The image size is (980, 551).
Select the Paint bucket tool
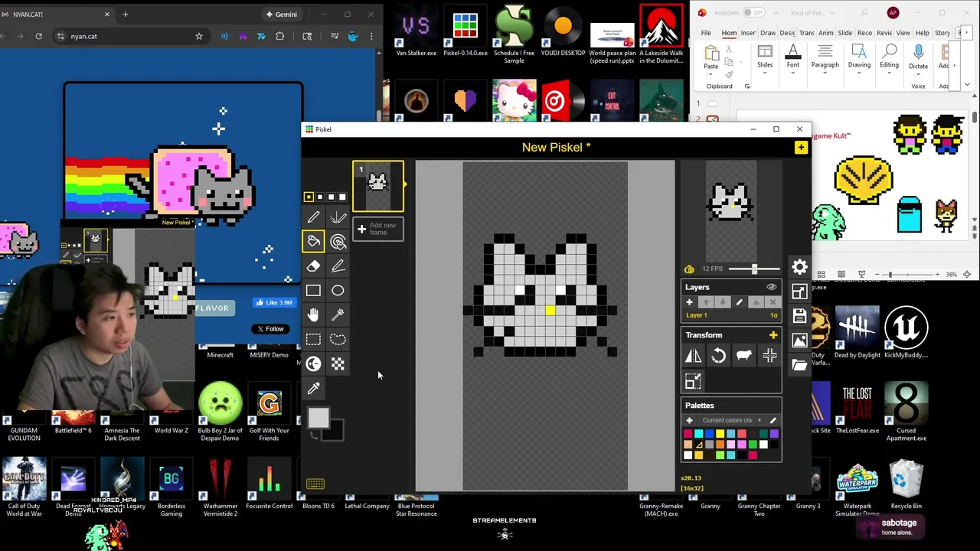tap(313, 242)
